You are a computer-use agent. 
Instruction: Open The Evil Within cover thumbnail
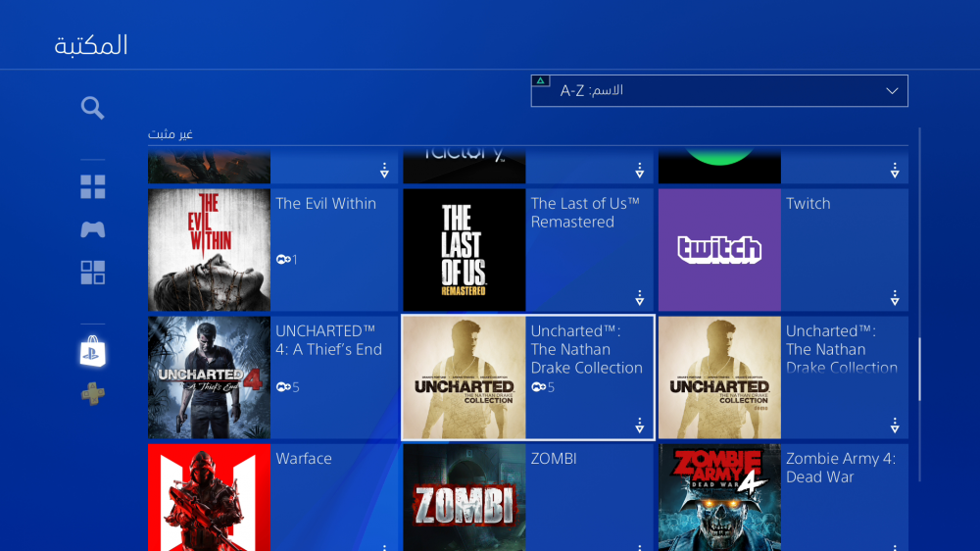coord(210,250)
